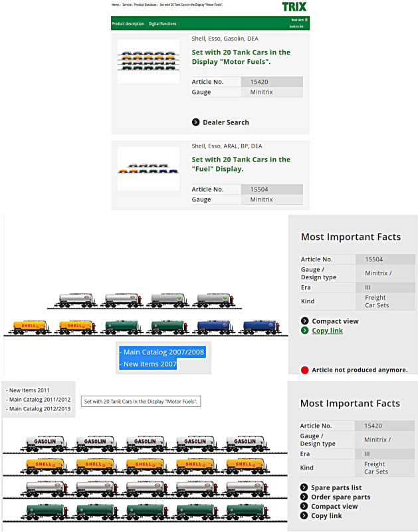
Task: Click Copy link text for article 15420
Action: (326, 516)
